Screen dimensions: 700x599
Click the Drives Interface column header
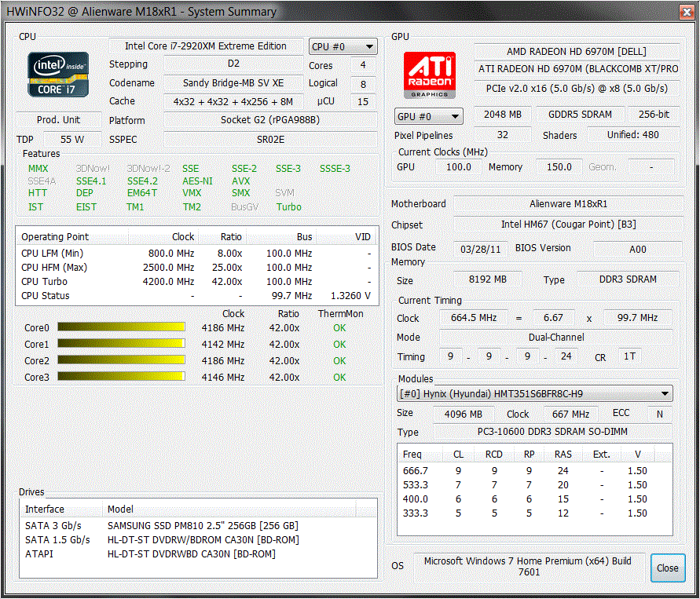(61, 509)
